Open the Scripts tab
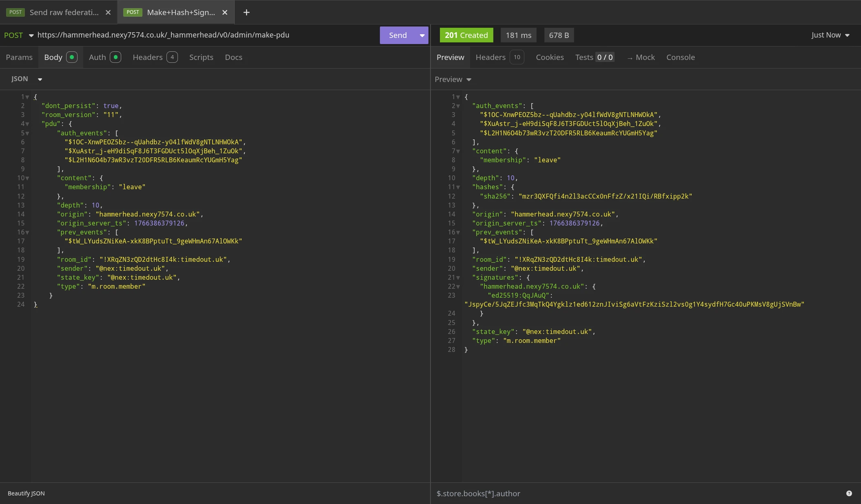 click(x=201, y=57)
